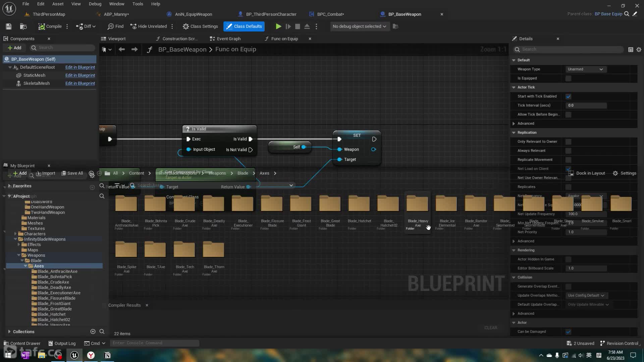Enable Always Relevant checkbox
This screenshot has height=362, width=644.
pos(568,151)
